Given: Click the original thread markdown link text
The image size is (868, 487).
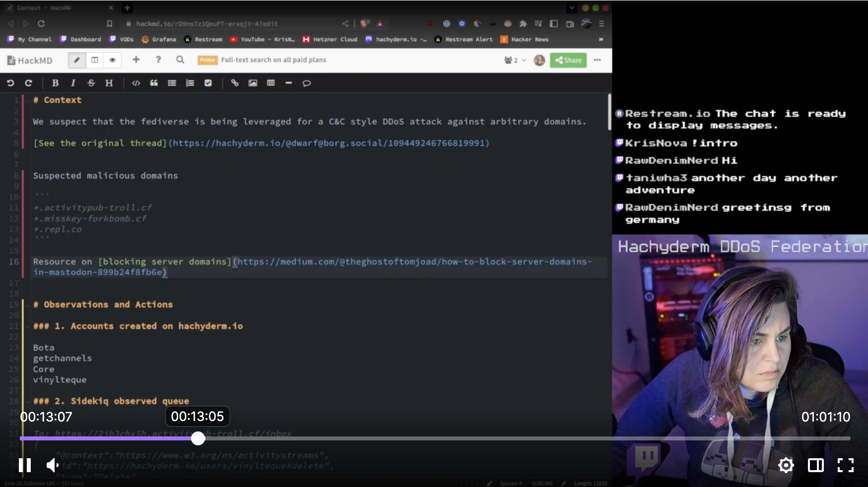Looking at the screenshot, I should (x=100, y=143).
